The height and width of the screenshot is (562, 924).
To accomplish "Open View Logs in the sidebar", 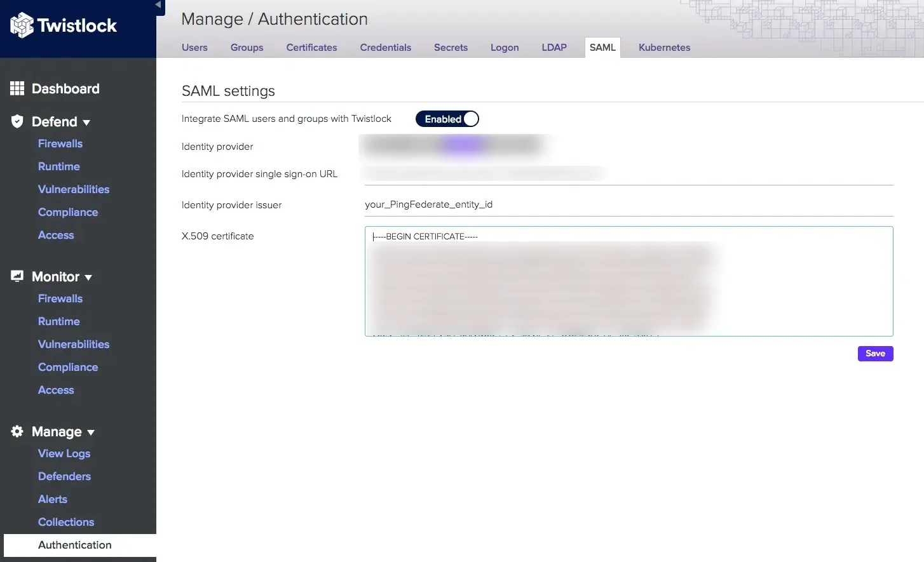I will (64, 453).
